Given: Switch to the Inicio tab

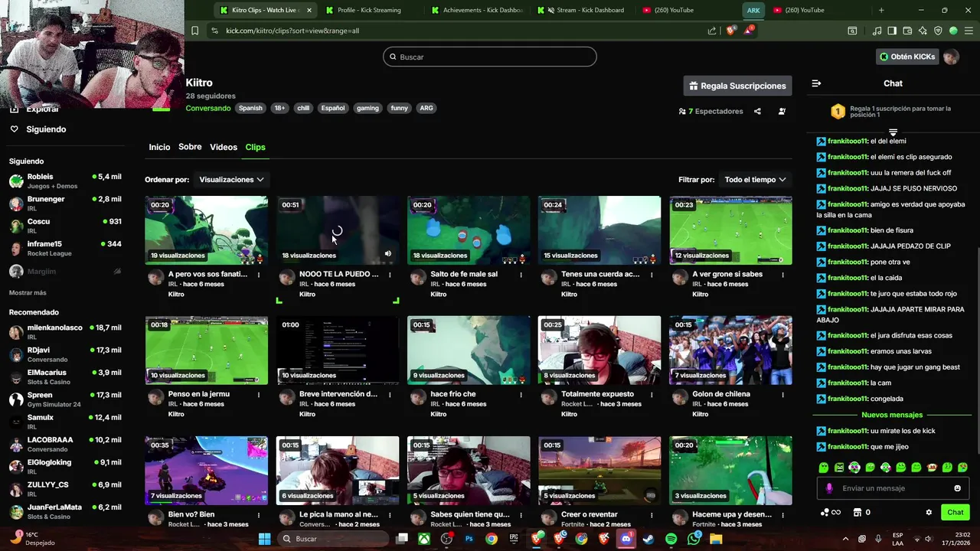Looking at the screenshot, I should point(159,147).
